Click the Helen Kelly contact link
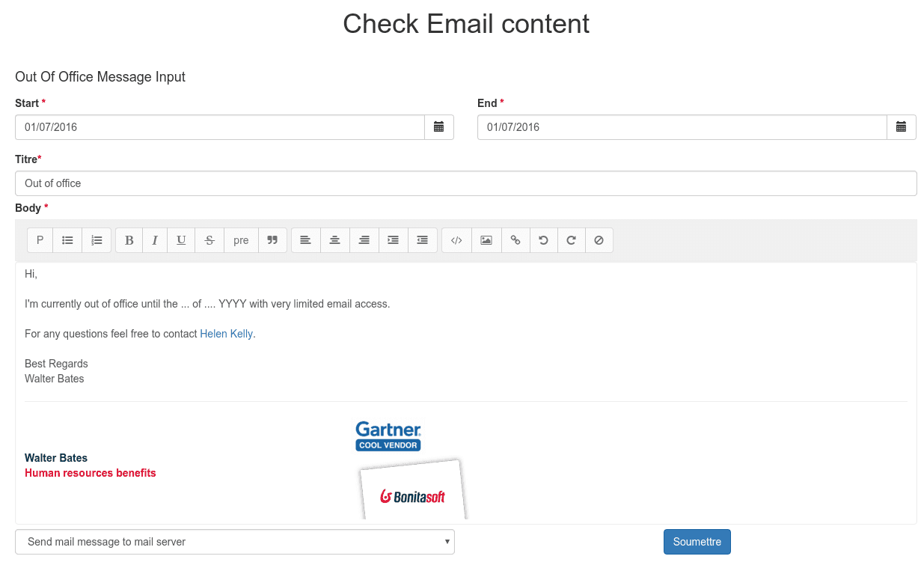 [226, 334]
